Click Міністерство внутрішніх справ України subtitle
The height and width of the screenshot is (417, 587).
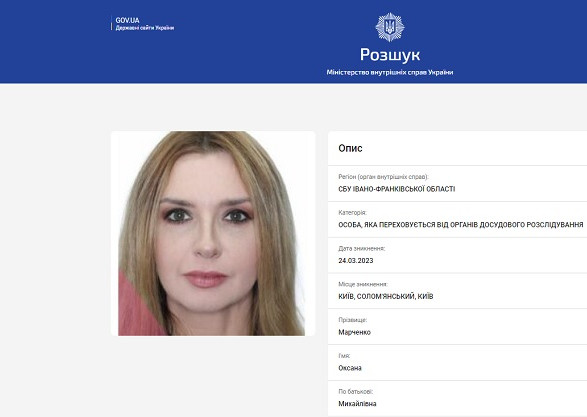pos(390,72)
